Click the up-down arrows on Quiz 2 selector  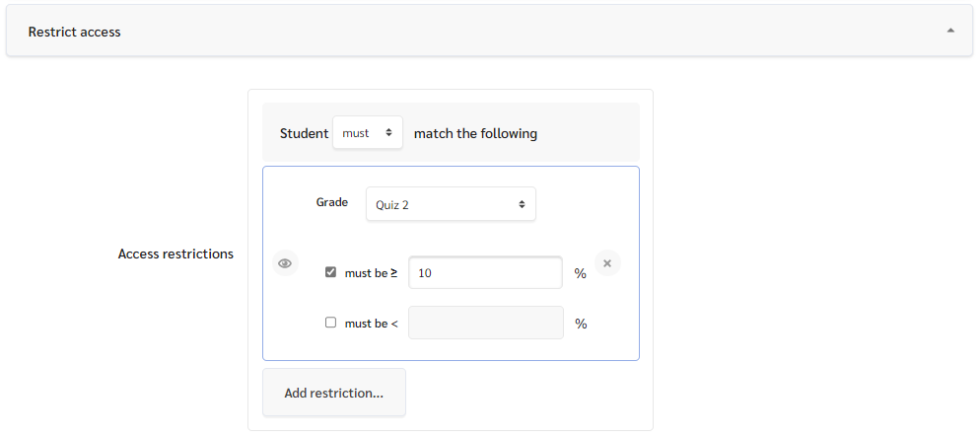(x=522, y=204)
